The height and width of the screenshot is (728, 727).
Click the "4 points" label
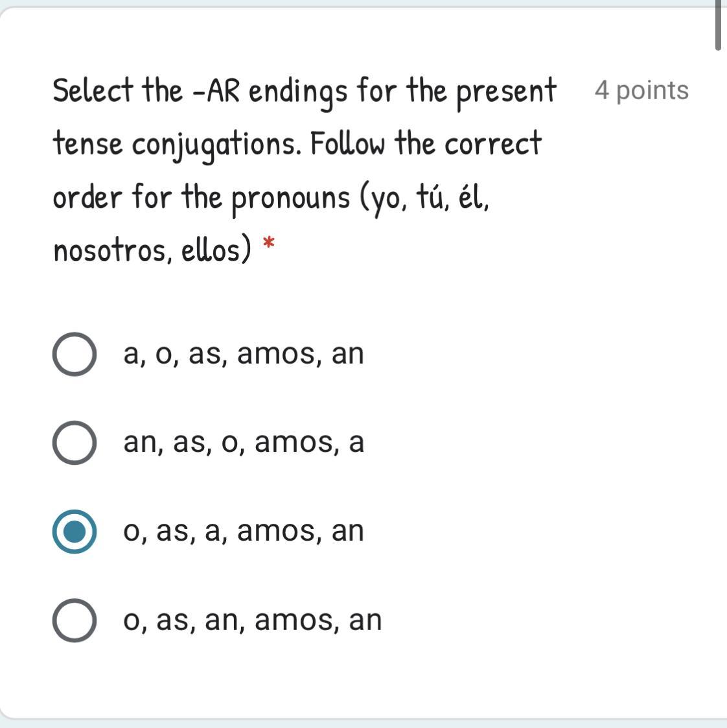pyautogui.click(x=641, y=91)
